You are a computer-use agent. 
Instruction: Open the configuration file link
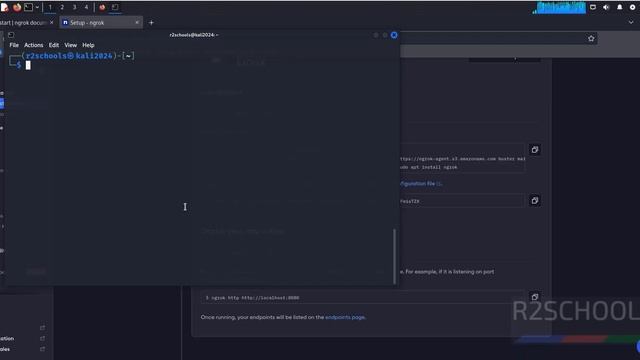tap(421, 184)
